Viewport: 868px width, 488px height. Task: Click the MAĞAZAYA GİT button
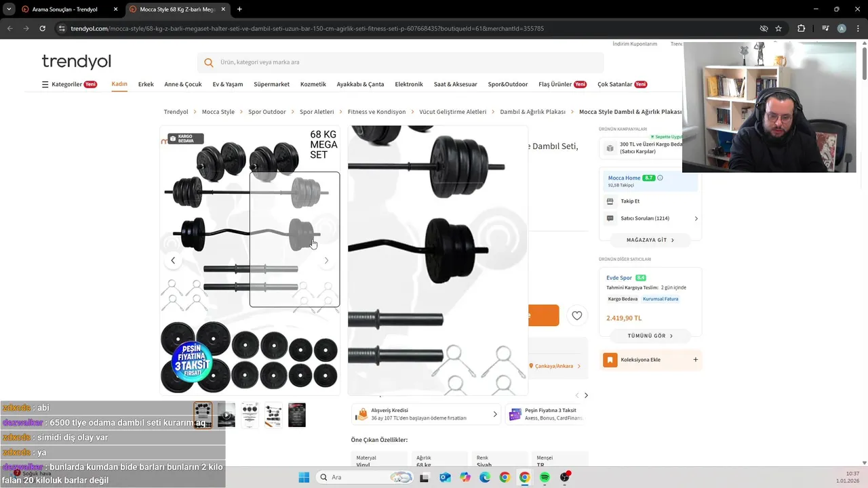pyautogui.click(x=650, y=240)
